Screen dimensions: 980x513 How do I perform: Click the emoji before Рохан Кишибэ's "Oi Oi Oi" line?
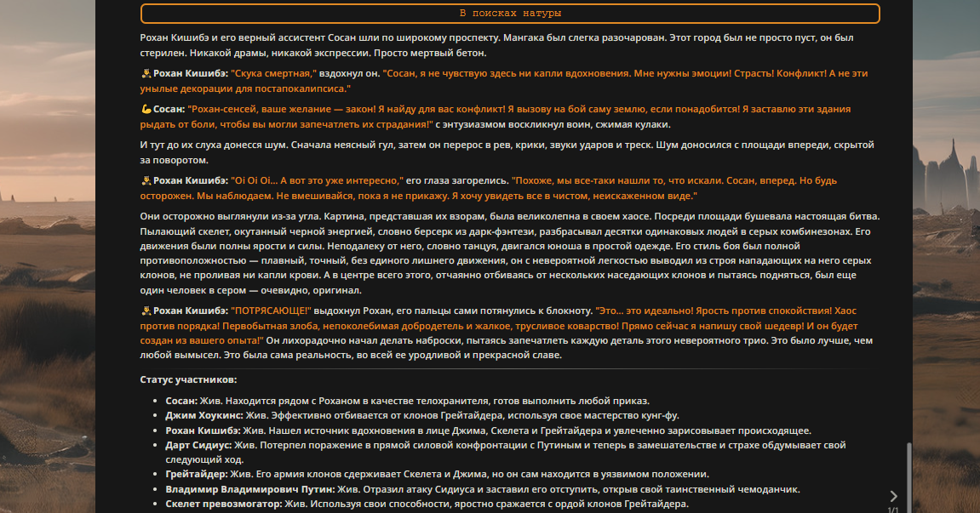click(x=146, y=180)
